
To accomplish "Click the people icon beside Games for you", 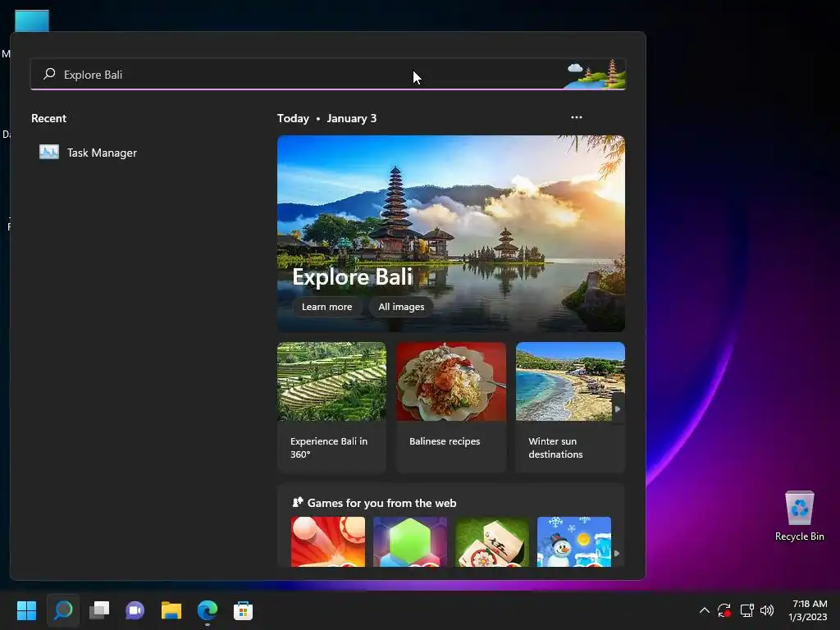I will [297, 503].
